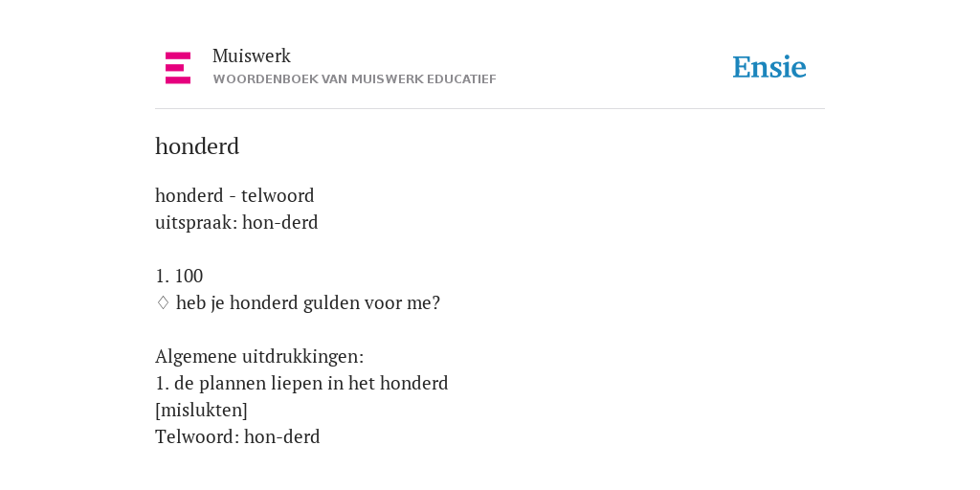
Task: Click the '[mislukten]' explanation text
Action: [201, 410]
